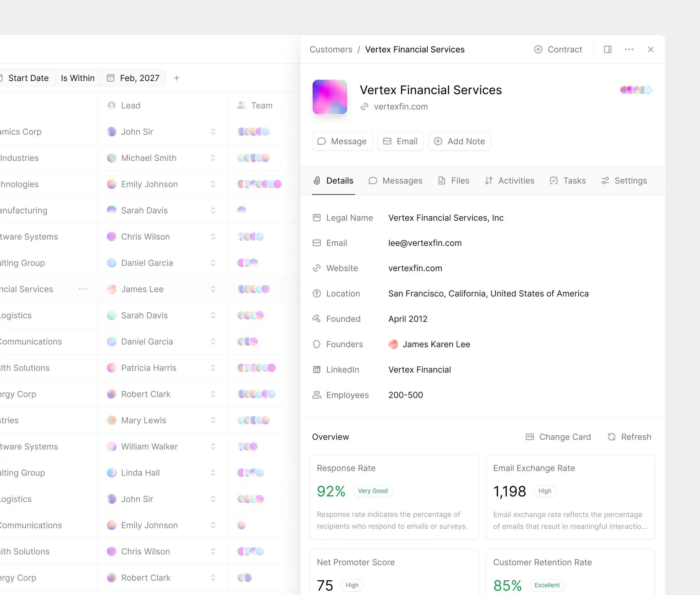Click the Team column header
Viewport: 700px width, 595px height.
[x=255, y=106]
